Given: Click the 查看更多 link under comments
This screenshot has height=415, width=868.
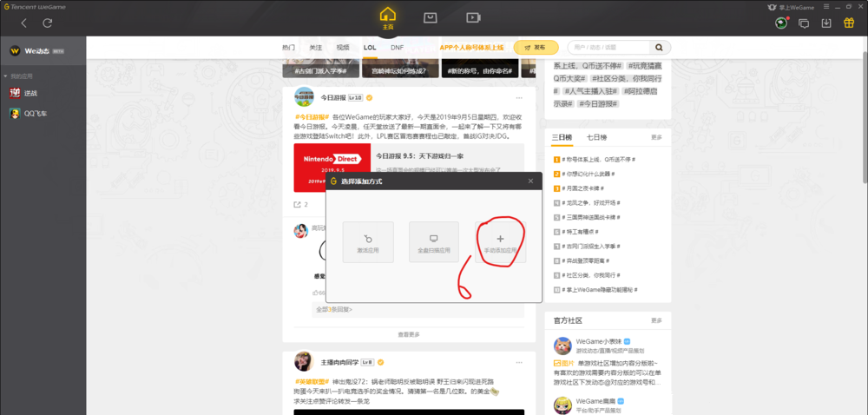Looking at the screenshot, I should coord(409,334).
